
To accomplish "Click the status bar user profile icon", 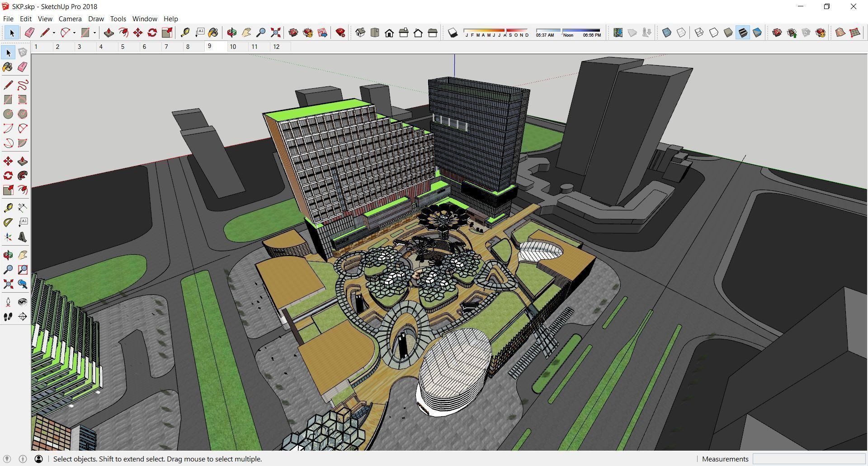I will coord(39,459).
